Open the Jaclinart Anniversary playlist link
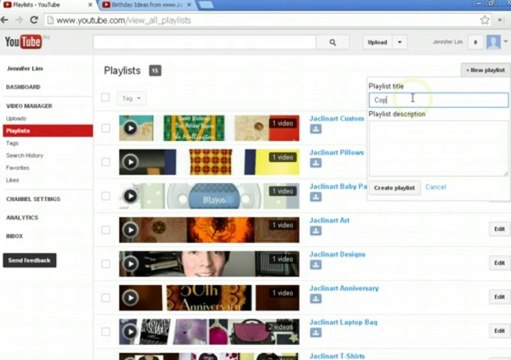 [344, 288]
